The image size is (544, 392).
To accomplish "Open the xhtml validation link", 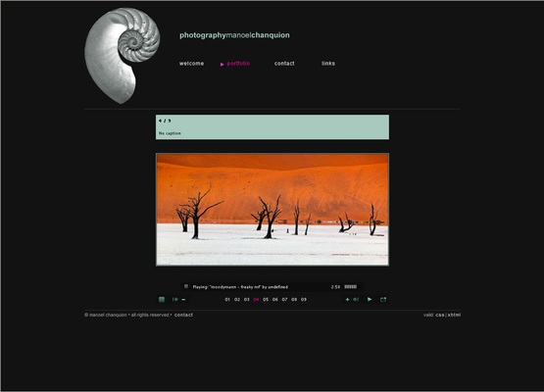I will pyautogui.click(x=454, y=315).
